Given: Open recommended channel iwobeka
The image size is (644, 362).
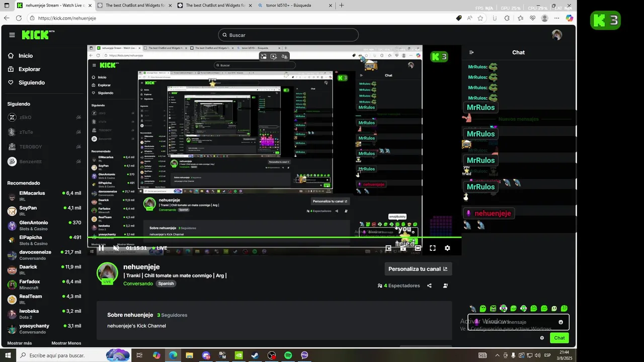Looking at the screenshot, I should 44,314.
